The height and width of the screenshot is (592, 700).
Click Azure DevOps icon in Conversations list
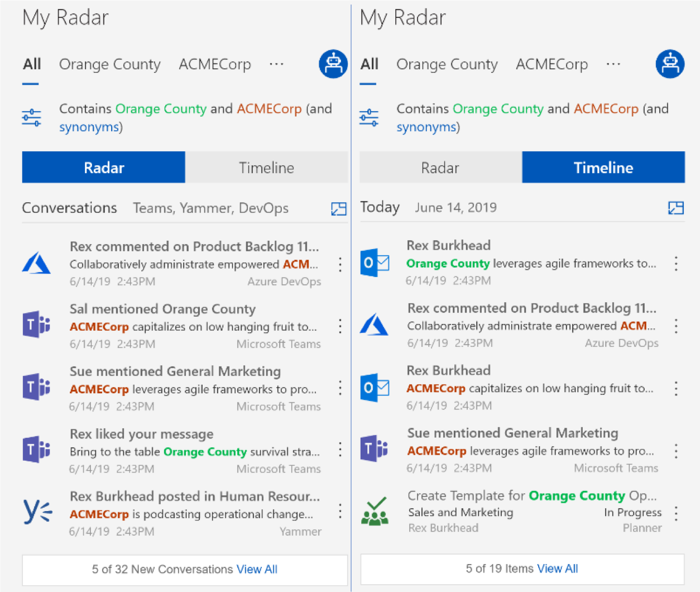pos(36,263)
